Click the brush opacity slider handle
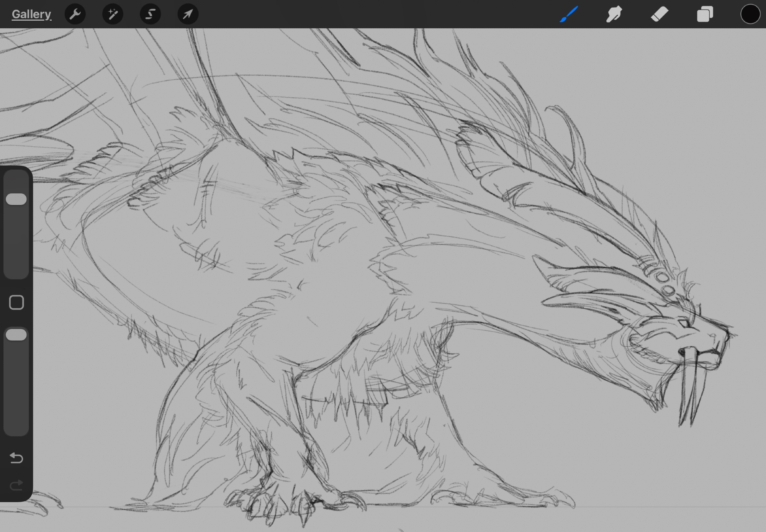 [16, 335]
